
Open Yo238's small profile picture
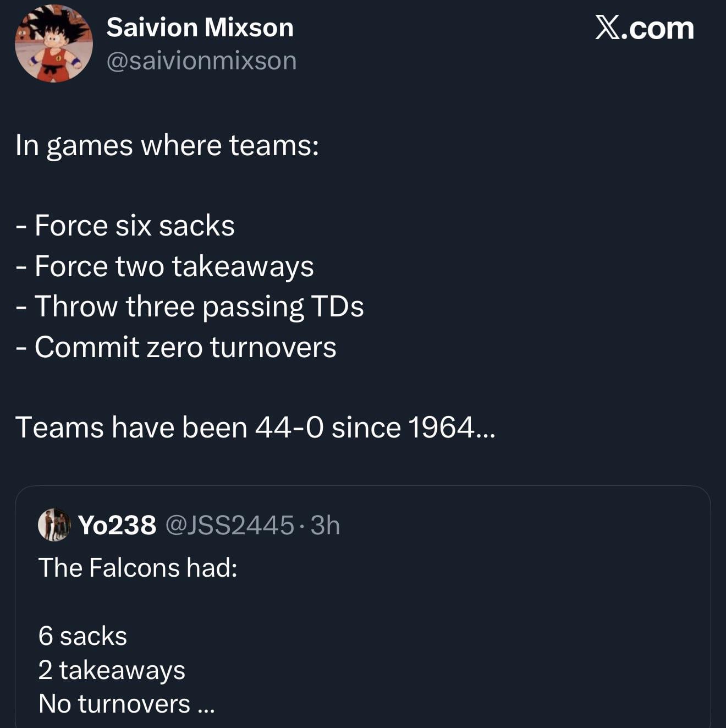54,524
